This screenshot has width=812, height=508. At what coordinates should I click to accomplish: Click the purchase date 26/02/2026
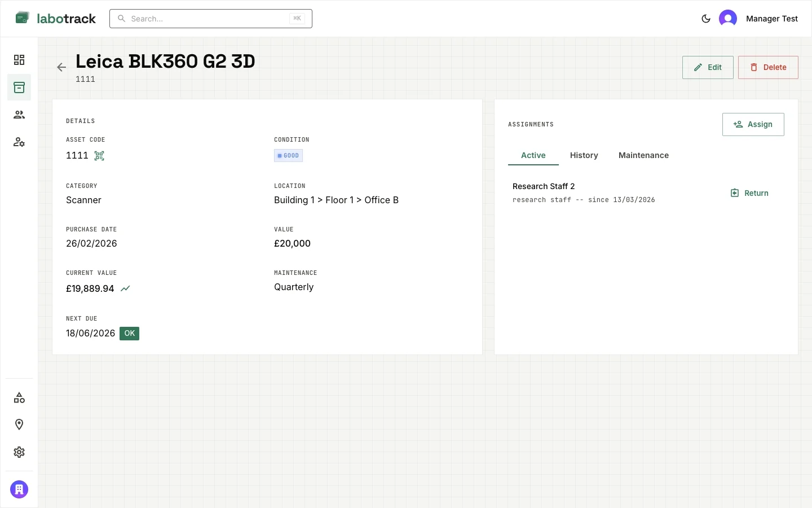(x=91, y=243)
